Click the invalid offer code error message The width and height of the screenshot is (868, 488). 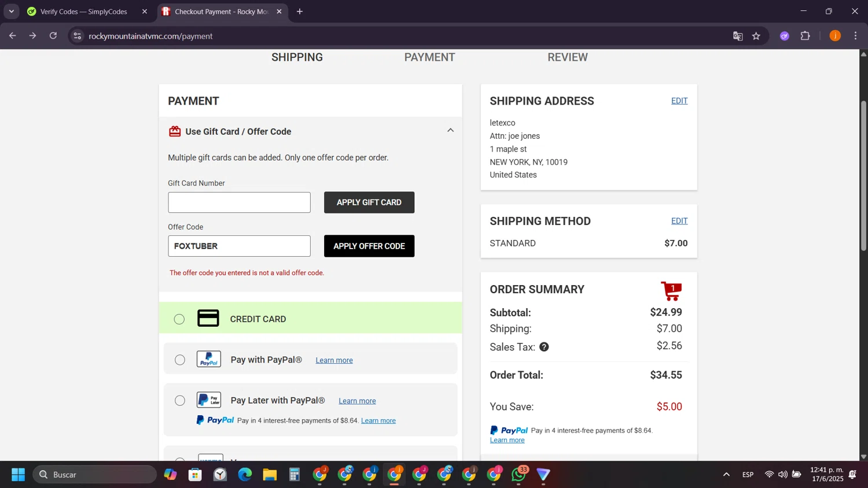point(247,273)
